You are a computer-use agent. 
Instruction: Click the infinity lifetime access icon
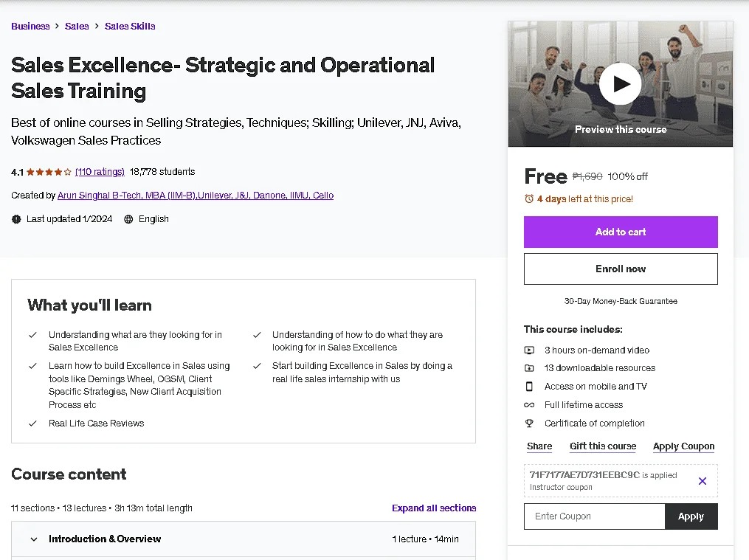point(529,405)
